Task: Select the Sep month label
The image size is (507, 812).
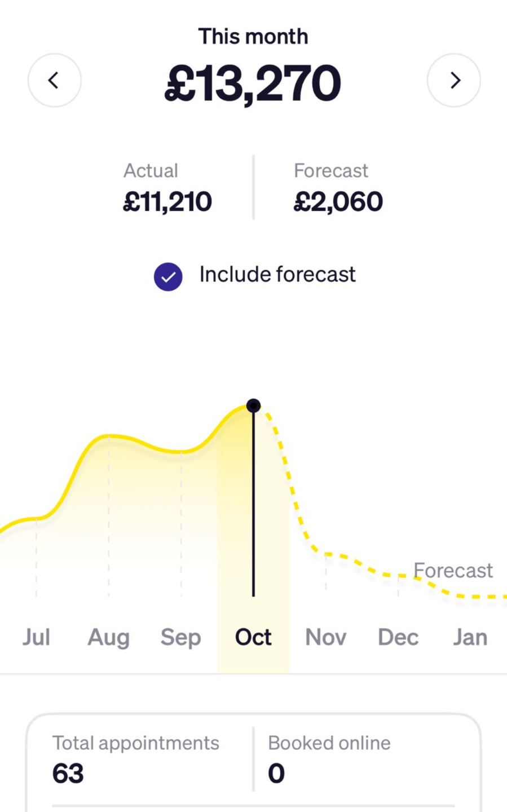Action: click(x=180, y=638)
